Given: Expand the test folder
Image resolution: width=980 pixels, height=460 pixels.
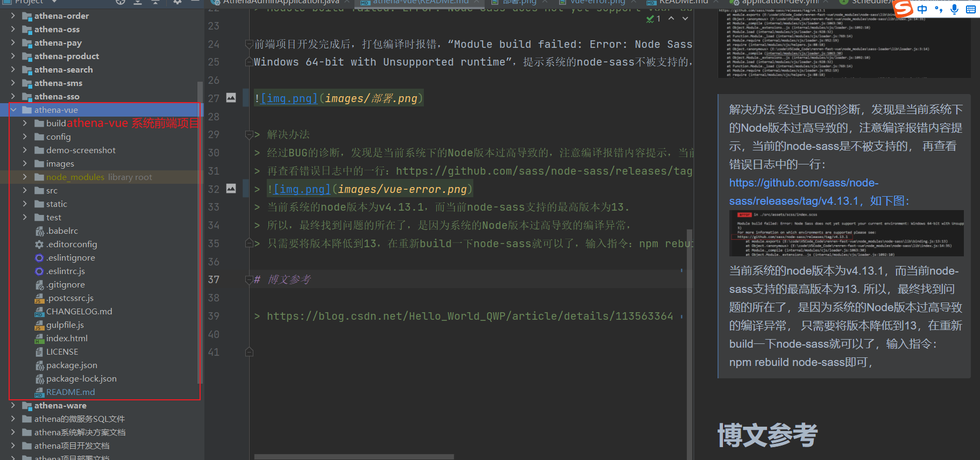Looking at the screenshot, I should point(25,217).
